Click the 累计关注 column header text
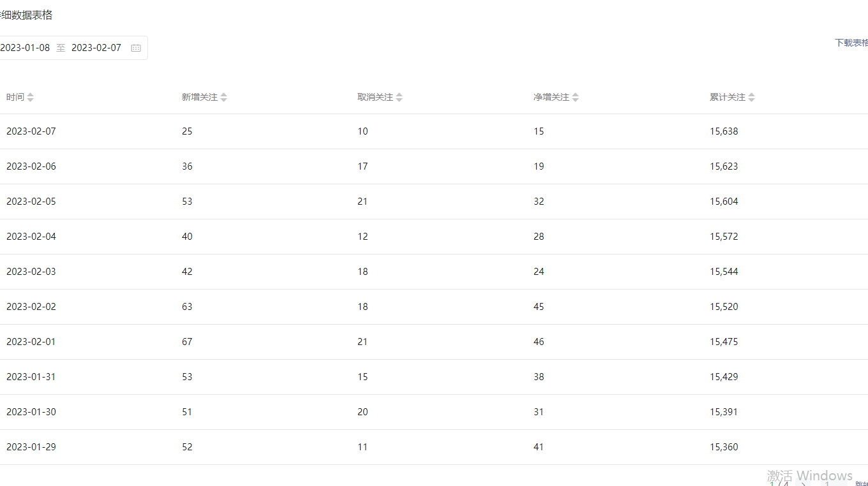 pyautogui.click(x=727, y=98)
